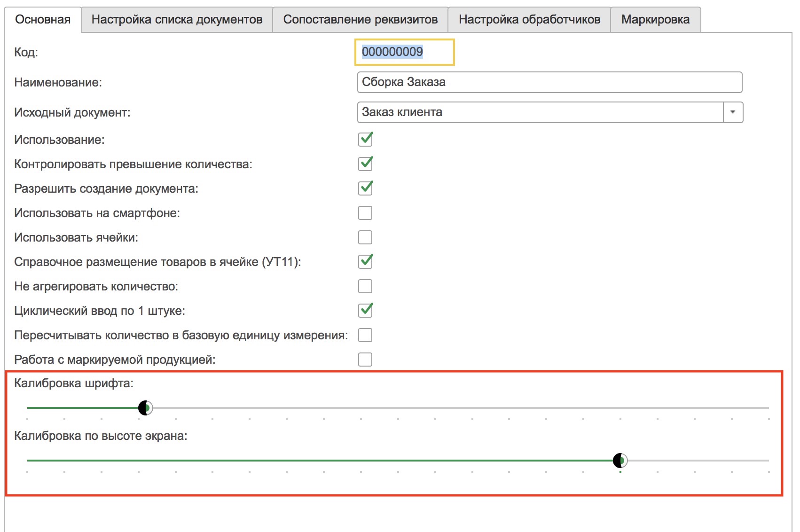
Task: Click the Наименование label text
Action: [58, 82]
